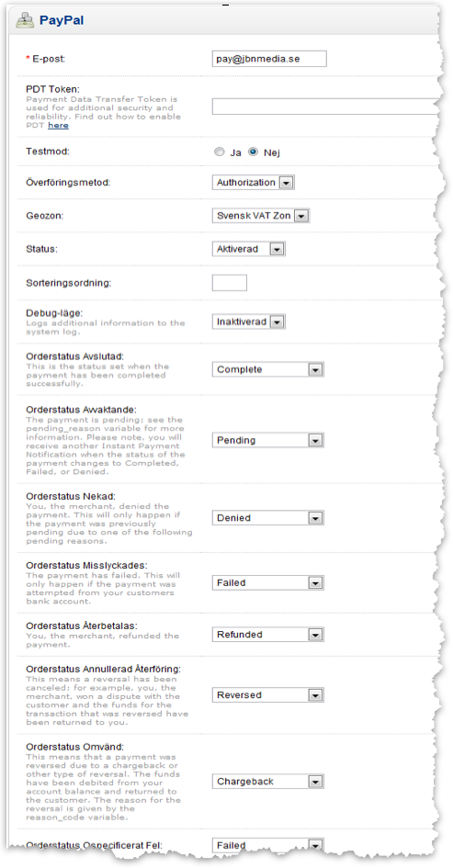Open Orderstatus Avslutad Complete dropdown

pos(268,369)
